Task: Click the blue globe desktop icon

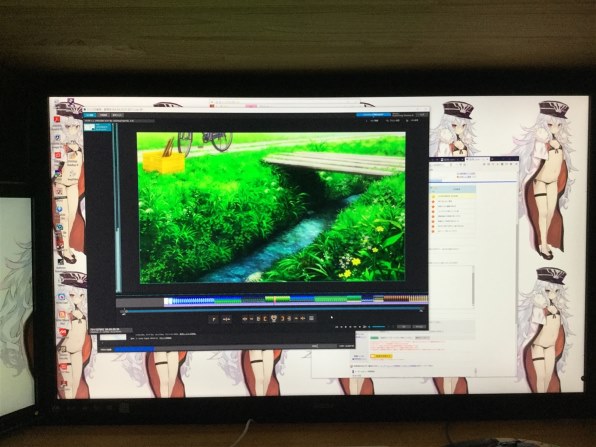Action: tap(60, 209)
